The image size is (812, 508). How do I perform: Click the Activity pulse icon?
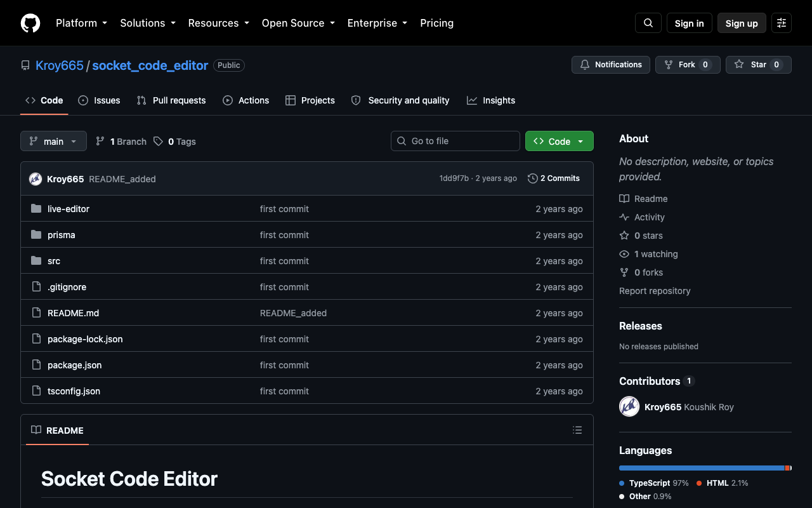coord(624,217)
